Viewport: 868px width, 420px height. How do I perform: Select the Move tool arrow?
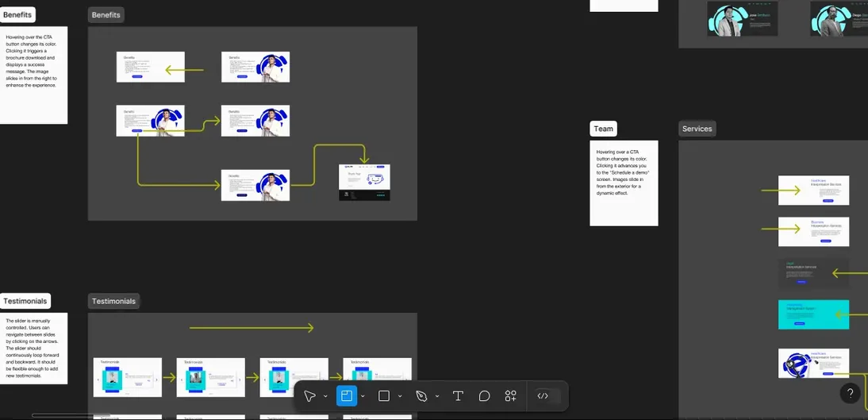[x=310, y=396]
